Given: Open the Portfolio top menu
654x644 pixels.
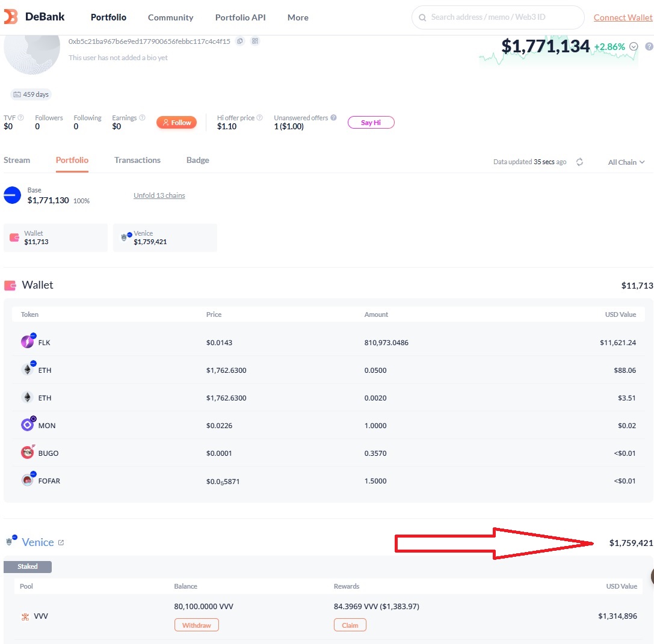Looking at the screenshot, I should [x=108, y=17].
